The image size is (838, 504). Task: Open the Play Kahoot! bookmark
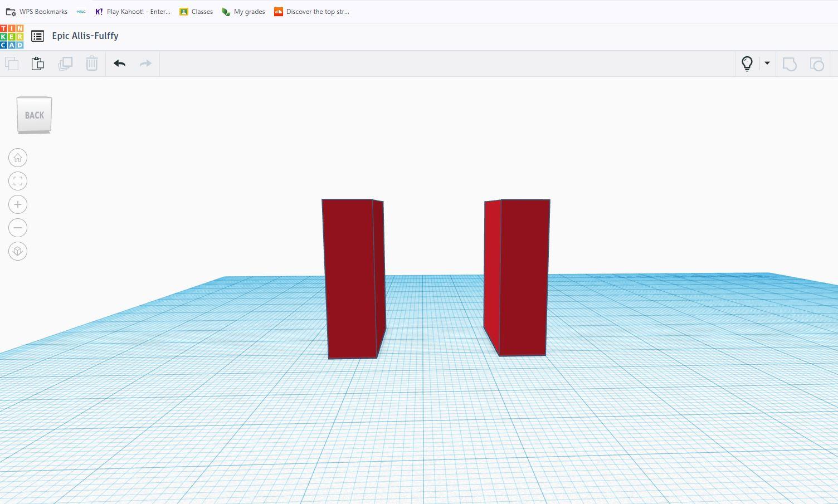click(133, 11)
